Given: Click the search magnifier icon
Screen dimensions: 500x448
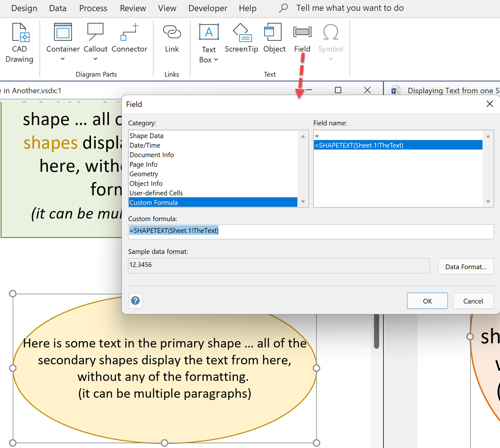Looking at the screenshot, I should click(283, 8).
